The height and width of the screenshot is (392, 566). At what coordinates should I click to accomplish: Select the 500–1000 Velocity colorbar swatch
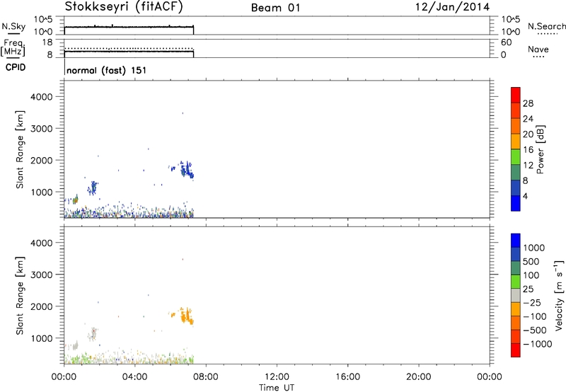coord(516,255)
